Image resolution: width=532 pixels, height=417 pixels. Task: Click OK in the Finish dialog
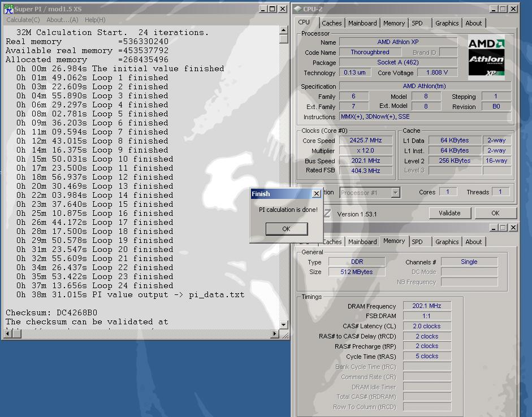pos(287,229)
